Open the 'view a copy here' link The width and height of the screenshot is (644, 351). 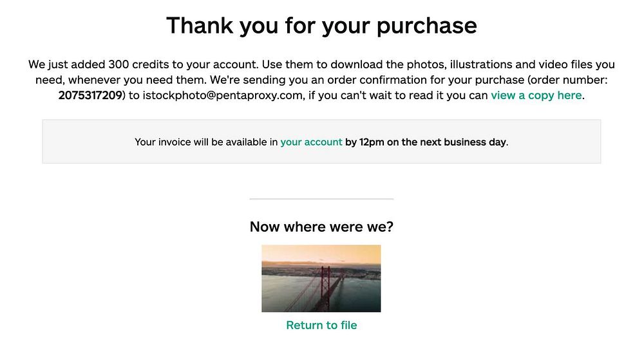536,95
